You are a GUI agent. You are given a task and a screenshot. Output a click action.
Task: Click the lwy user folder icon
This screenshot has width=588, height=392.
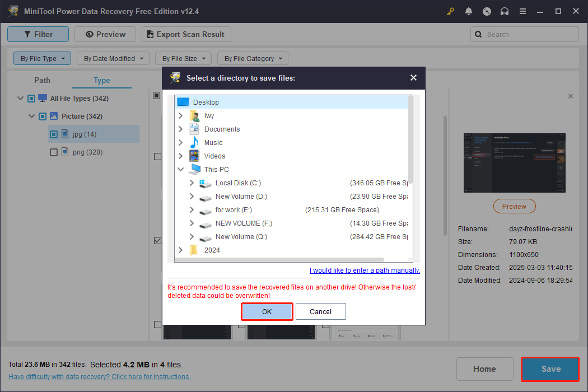(194, 116)
